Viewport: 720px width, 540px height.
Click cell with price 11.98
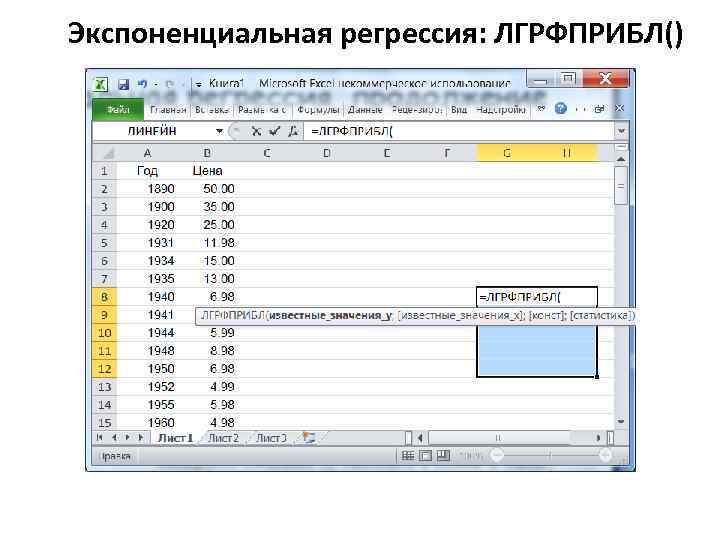pos(207,243)
